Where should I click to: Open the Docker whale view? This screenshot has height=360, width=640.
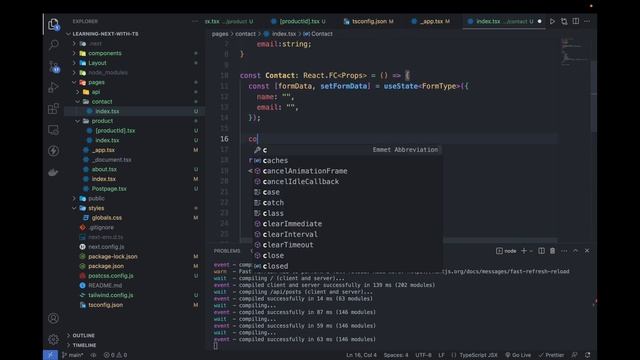click(x=53, y=172)
